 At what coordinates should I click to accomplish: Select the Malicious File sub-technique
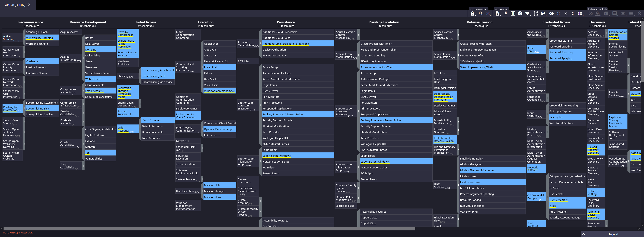point(220,185)
